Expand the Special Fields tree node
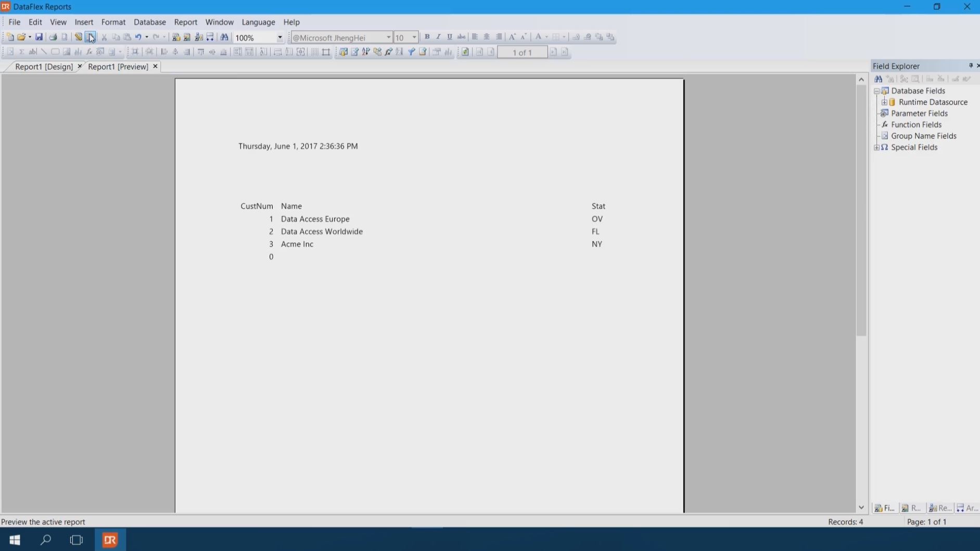Viewport: 980px width, 551px height. click(876, 147)
